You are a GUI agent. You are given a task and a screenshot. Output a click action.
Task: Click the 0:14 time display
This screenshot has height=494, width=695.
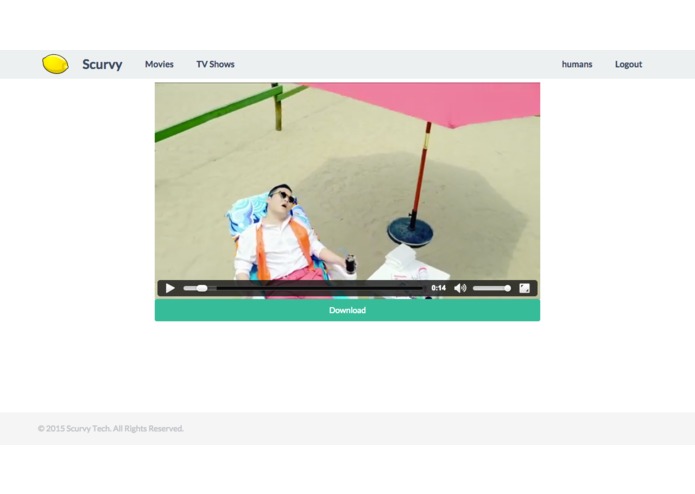click(x=438, y=288)
